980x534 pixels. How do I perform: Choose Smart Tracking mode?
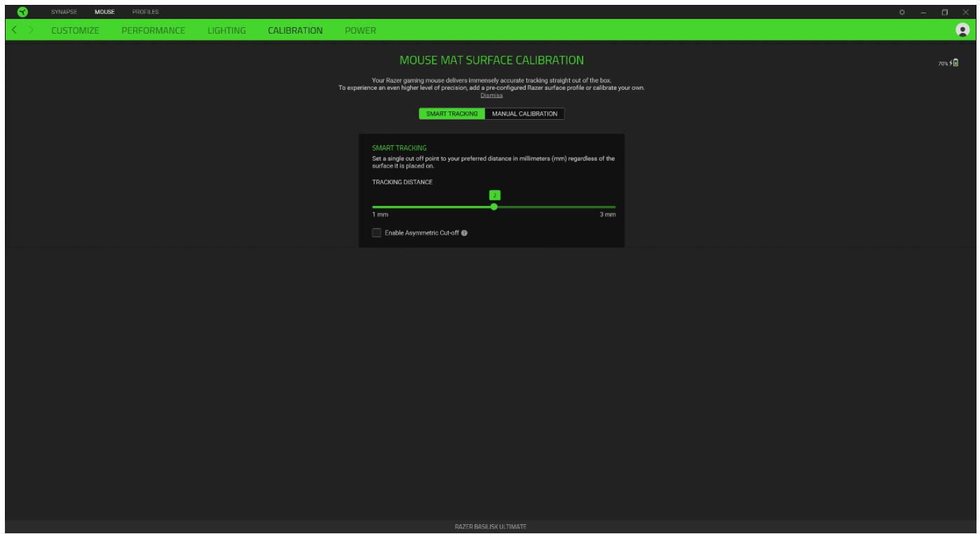[x=451, y=114]
